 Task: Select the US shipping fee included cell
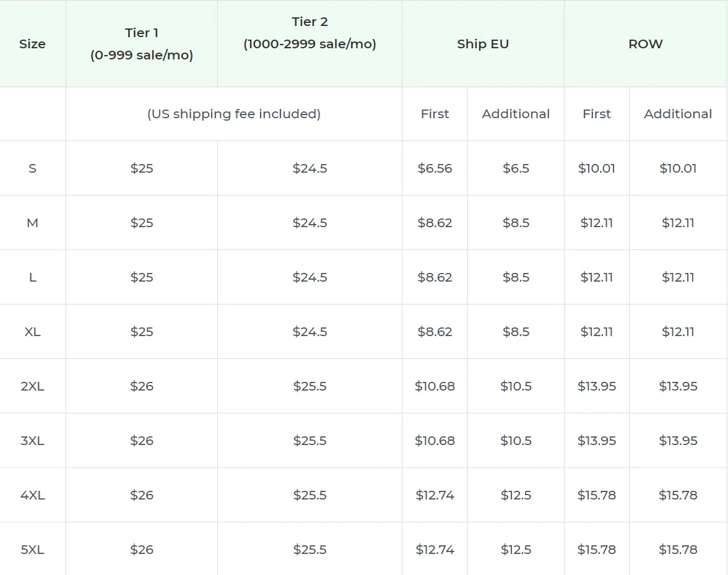(x=233, y=114)
